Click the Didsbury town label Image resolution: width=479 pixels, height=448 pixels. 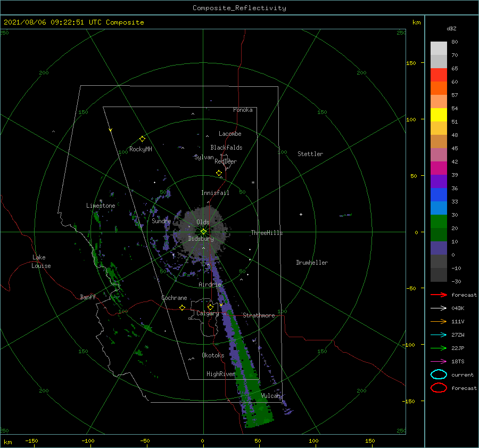(x=201, y=239)
